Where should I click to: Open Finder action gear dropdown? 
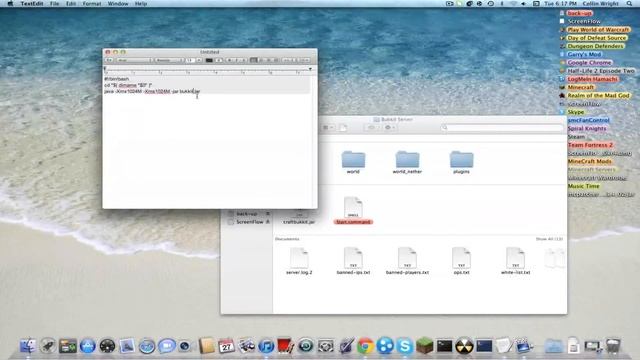coord(389,128)
